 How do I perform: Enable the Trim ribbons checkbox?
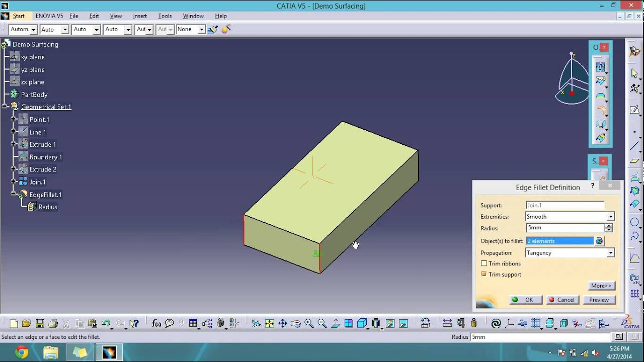point(484,263)
